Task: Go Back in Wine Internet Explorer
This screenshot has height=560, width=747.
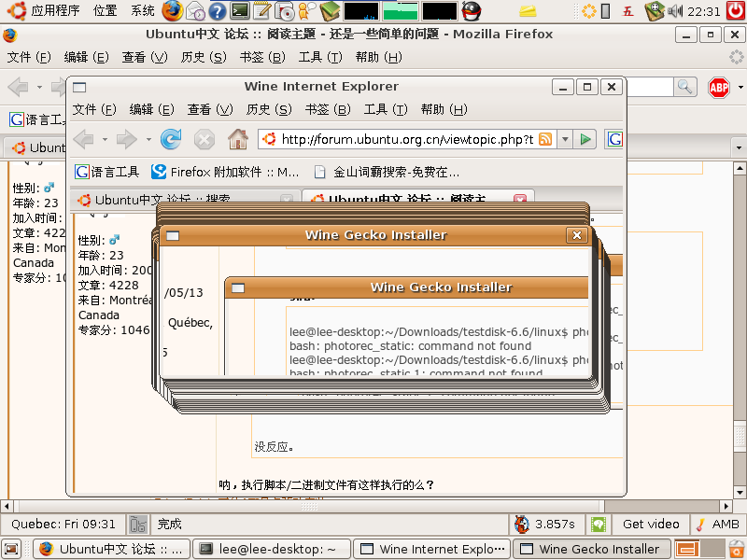Action: 84,139
